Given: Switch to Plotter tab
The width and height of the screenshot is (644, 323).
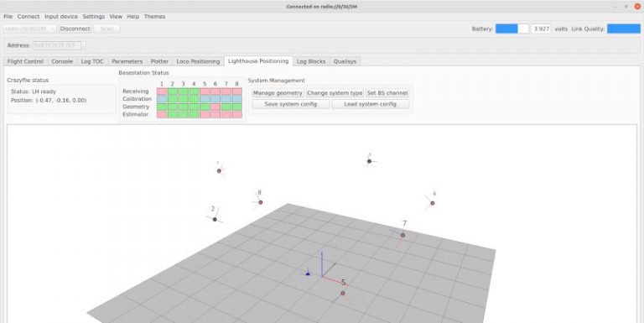Looking at the screenshot, I should [x=159, y=61].
